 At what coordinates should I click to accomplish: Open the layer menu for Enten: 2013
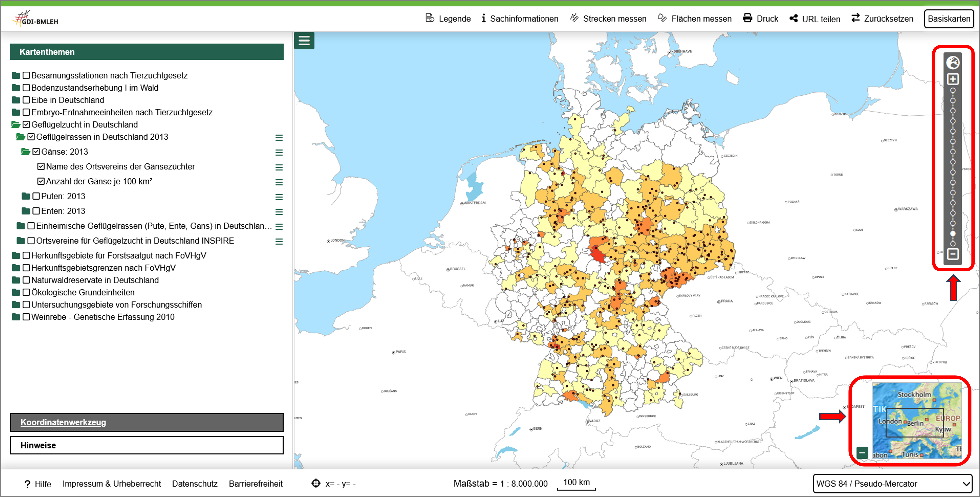click(x=279, y=211)
